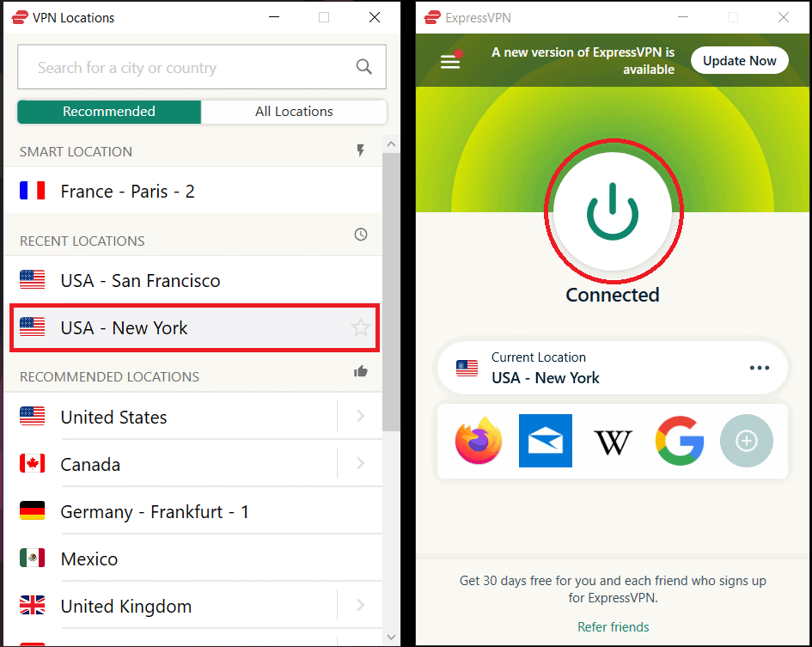Select France - Paris - 2 smart location

193,191
